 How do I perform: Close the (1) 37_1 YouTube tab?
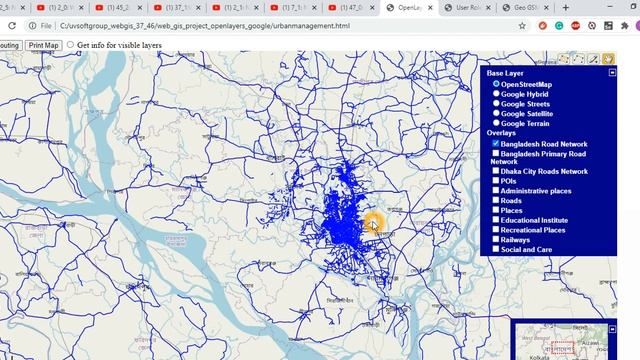click(x=198, y=7)
